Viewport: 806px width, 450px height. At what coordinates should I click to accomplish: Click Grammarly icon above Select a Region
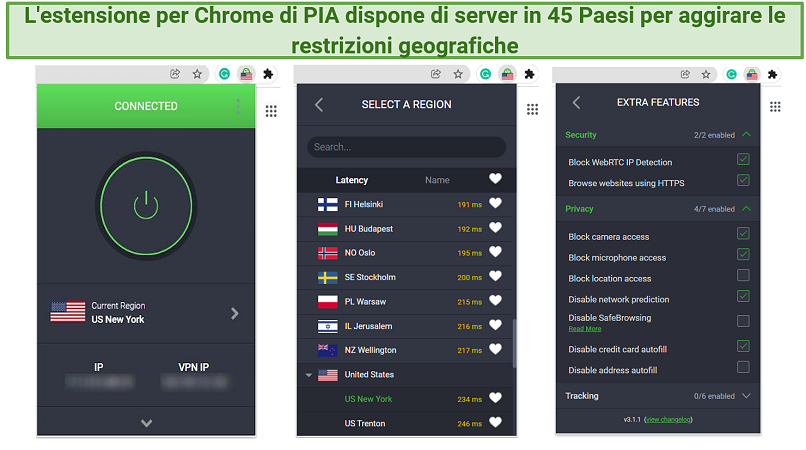485,74
